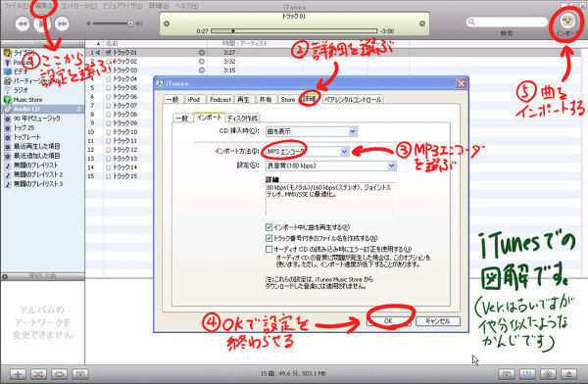Image resolution: width=588 pixels, height=384 pixels.
Task: Open the Store preferences tab
Action: point(287,99)
